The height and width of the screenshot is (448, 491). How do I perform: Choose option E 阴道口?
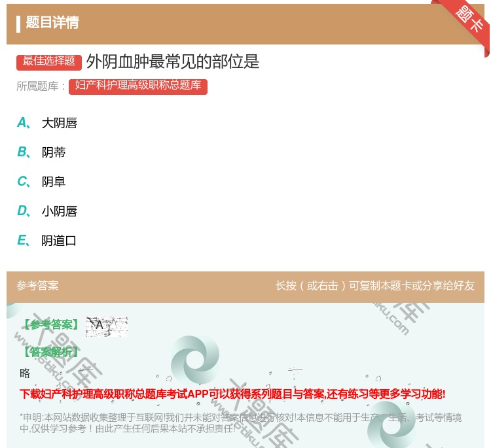point(46,241)
